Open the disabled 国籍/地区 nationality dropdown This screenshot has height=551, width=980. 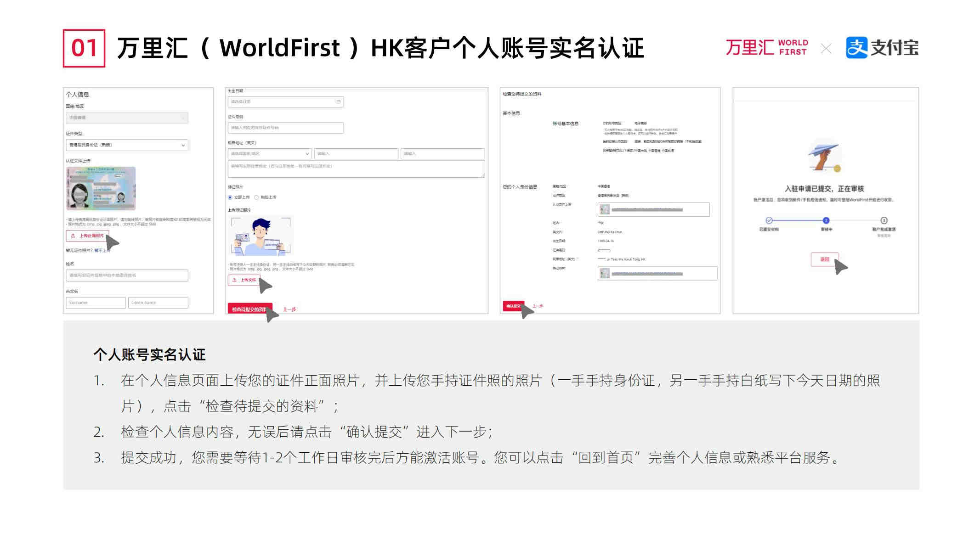[x=127, y=118]
